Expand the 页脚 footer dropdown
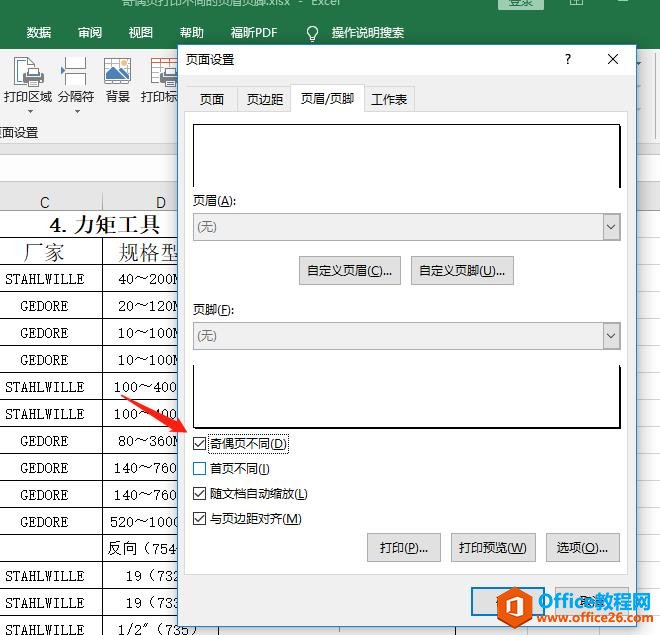Screen dimensions: 660x635 tap(611, 336)
